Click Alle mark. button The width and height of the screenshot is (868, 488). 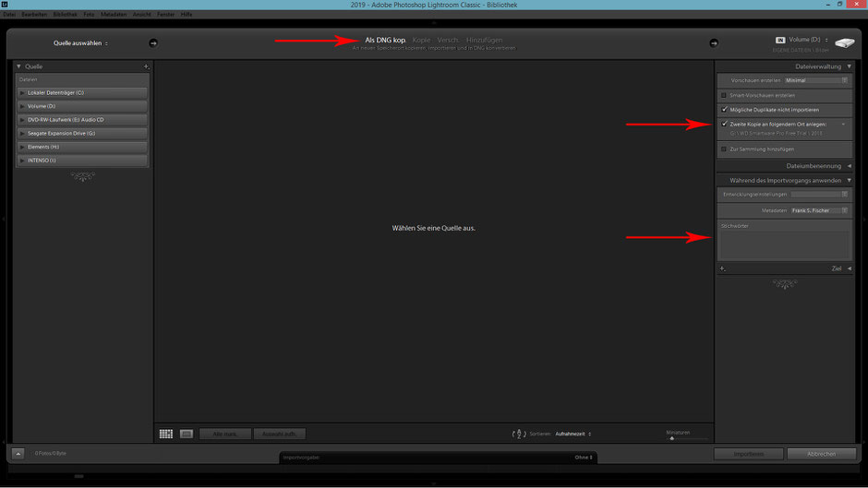225,434
